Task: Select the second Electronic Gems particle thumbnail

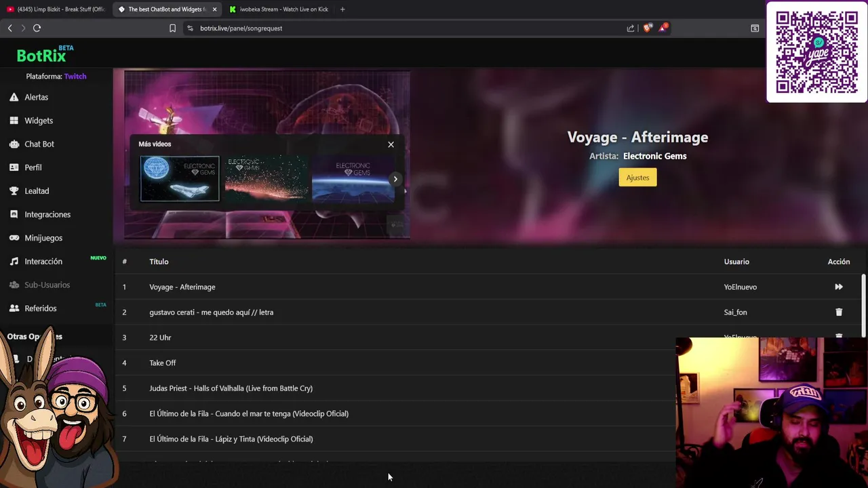Action: 267,179
